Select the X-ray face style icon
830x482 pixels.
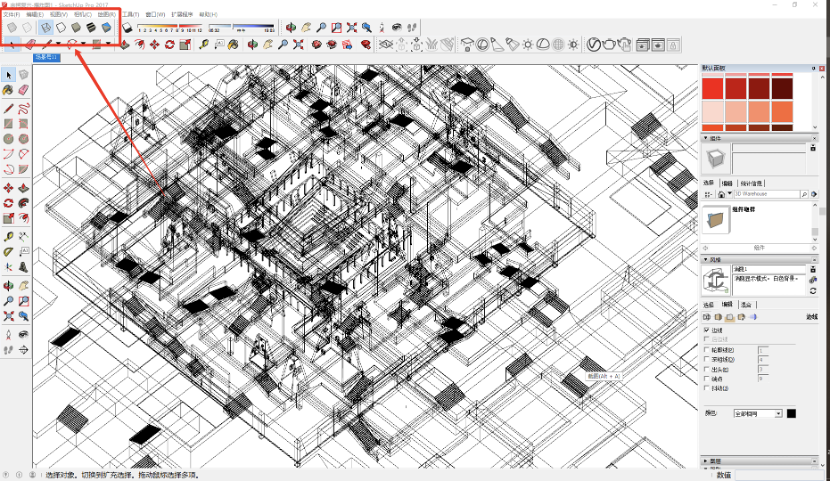tap(12, 27)
